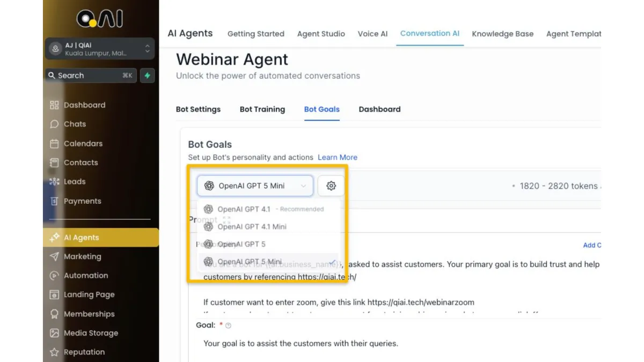
Task: Click the Webinar Agent heading
Action: [x=232, y=60]
